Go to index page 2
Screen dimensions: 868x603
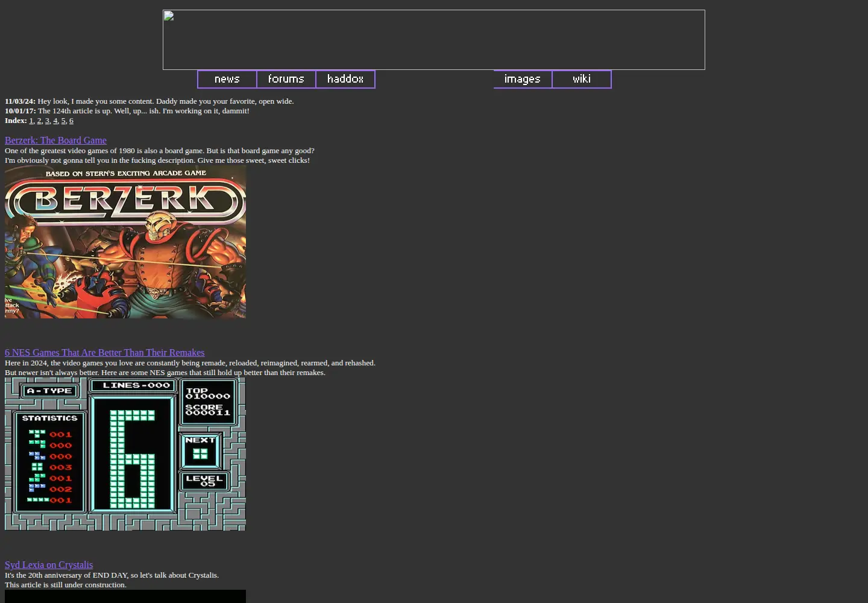coord(39,121)
